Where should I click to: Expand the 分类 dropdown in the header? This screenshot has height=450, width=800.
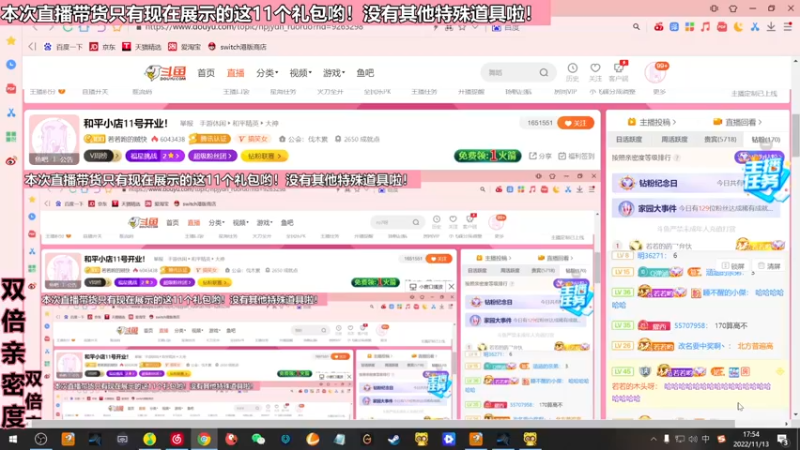(267, 73)
